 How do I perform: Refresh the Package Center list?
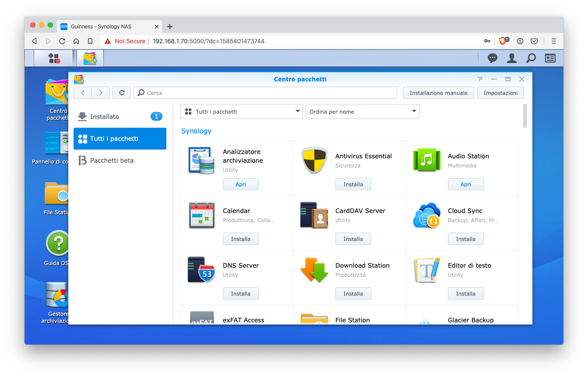(122, 93)
